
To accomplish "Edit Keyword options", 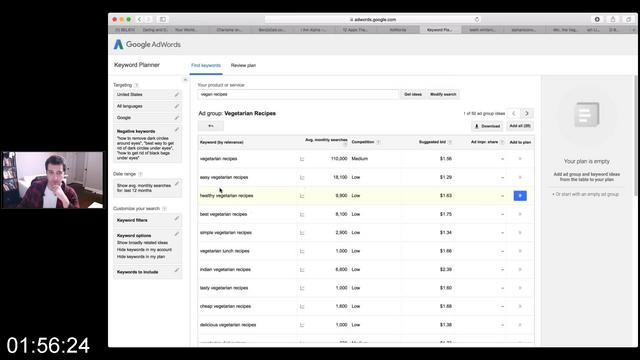I will 177,234.
